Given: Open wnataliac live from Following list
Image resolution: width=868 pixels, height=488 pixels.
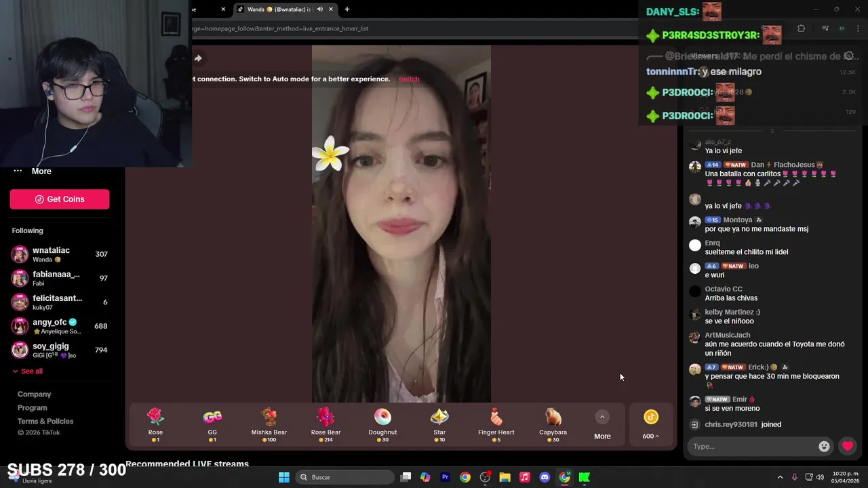Looking at the screenshot, I should coord(60,254).
